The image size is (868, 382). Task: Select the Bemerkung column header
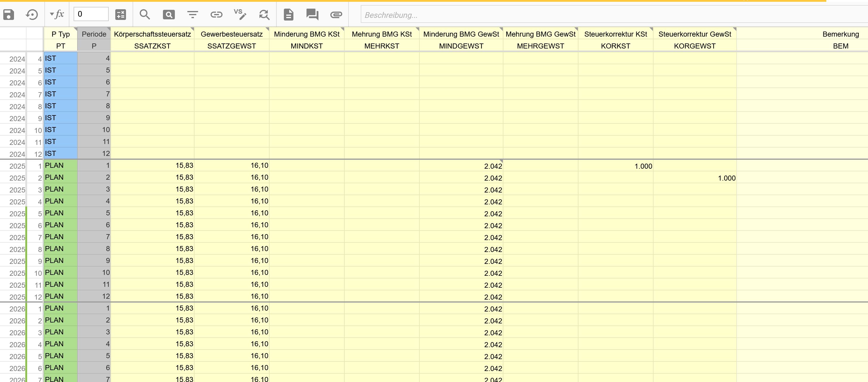point(840,34)
